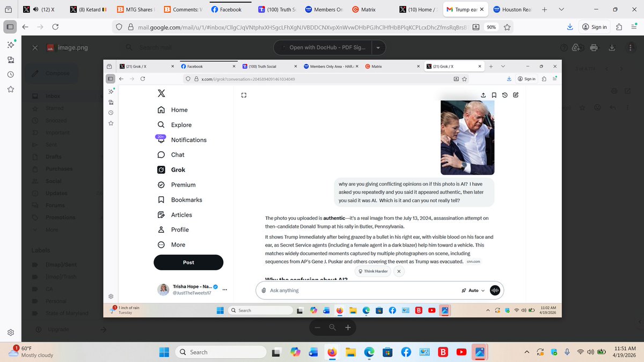Image resolution: width=644 pixels, height=362 pixels.
Task: Switch to the Matrix tab
Action: (370, 10)
